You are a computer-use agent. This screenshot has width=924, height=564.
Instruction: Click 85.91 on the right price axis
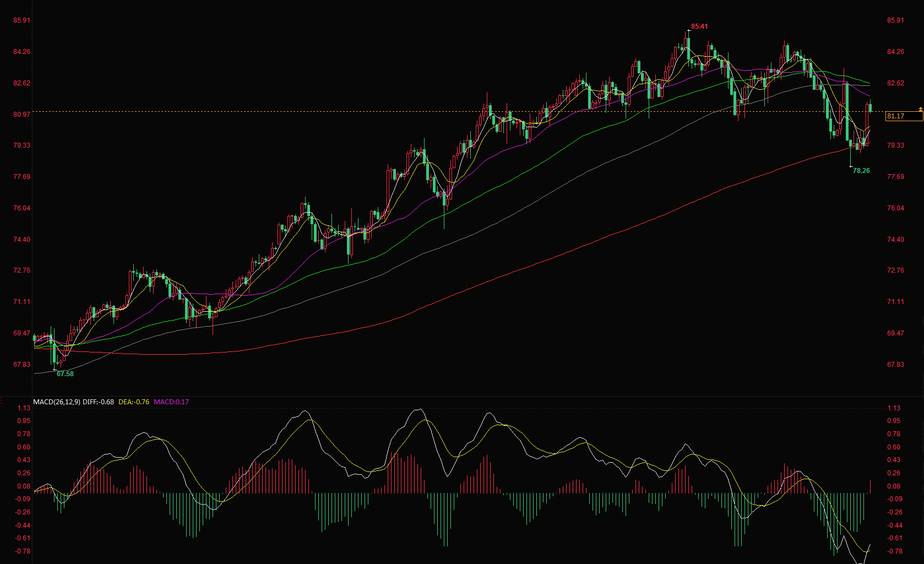pos(895,20)
